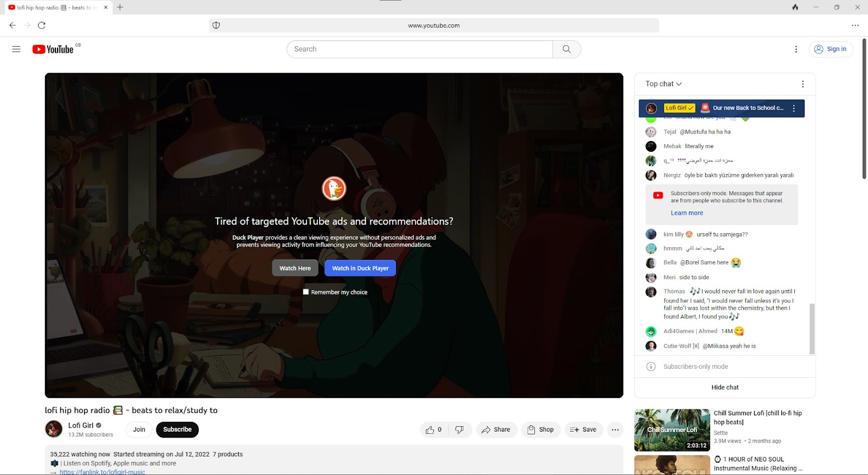868x475 pixels.
Task: Restore down the browser window
Action: pyautogui.click(x=837, y=7)
